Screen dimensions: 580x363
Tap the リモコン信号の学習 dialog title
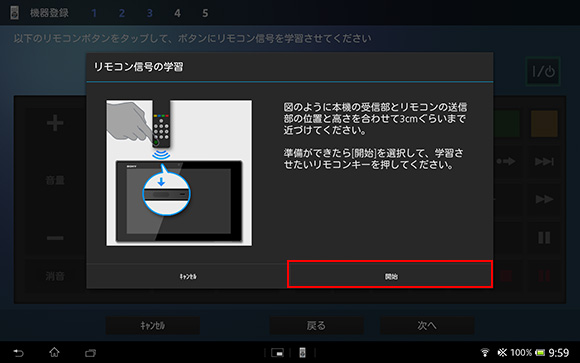pyautogui.click(x=138, y=67)
